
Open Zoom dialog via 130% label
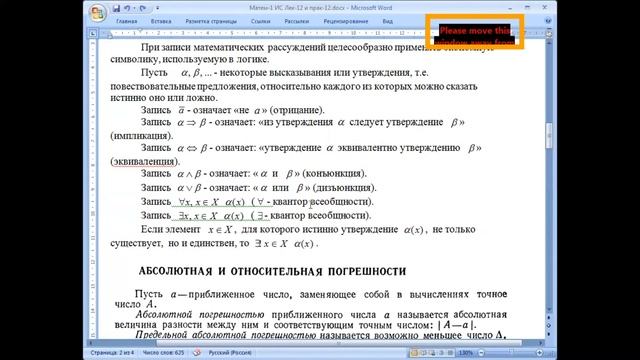click(x=465, y=353)
